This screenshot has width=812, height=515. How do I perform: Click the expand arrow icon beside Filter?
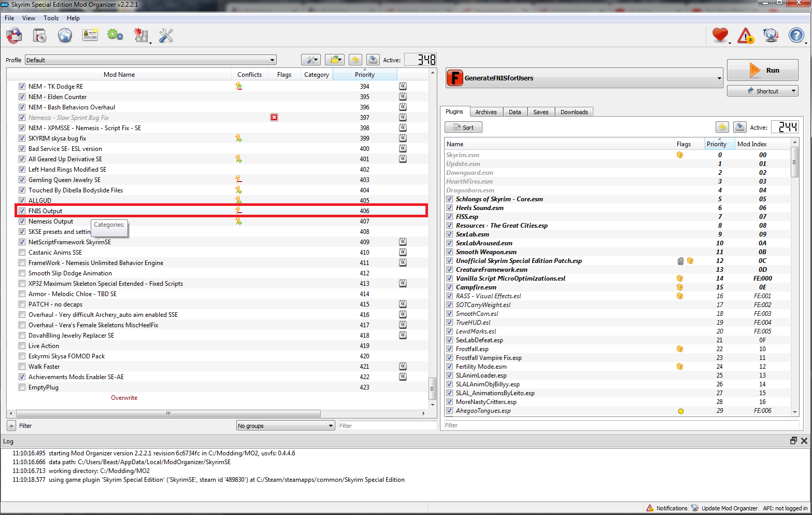click(x=11, y=426)
